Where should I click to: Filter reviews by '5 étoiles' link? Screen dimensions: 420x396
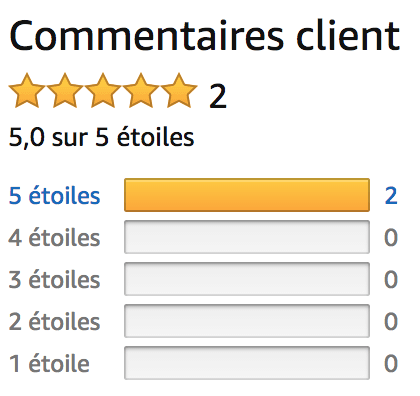54,195
